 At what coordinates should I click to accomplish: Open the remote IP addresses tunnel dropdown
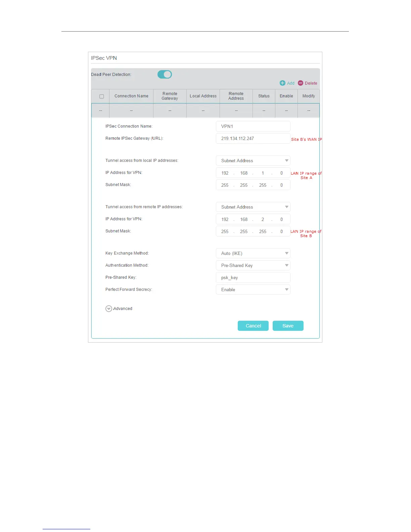click(x=253, y=207)
